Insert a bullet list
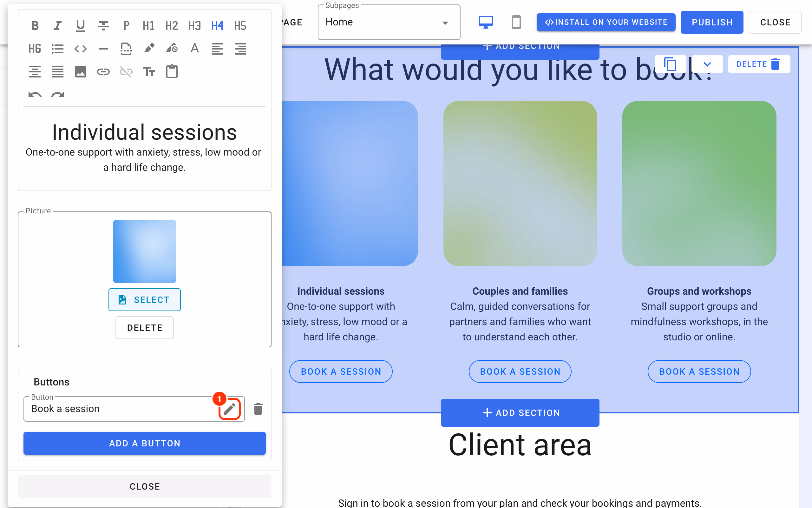The height and width of the screenshot is (508, 812). 58,49
